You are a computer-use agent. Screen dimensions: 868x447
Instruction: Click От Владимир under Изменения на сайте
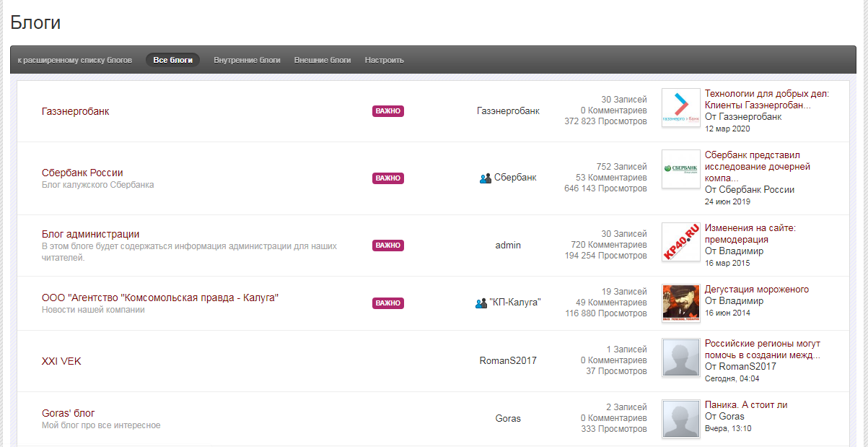(734, 251)
